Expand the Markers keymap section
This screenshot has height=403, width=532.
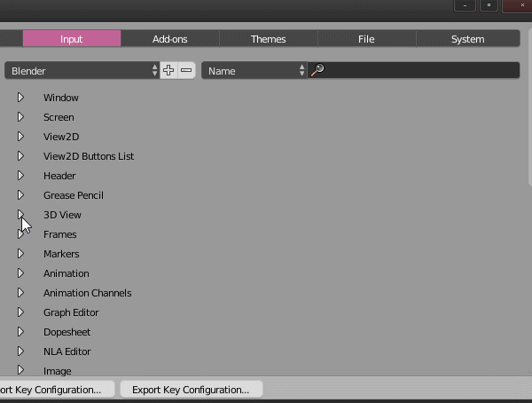tap(20, 254)
